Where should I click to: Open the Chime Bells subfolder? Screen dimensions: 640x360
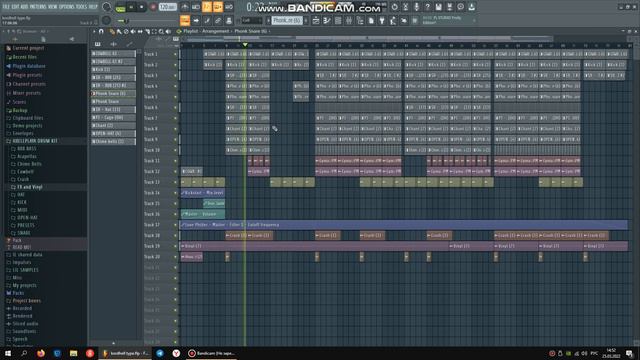[29, 164]
